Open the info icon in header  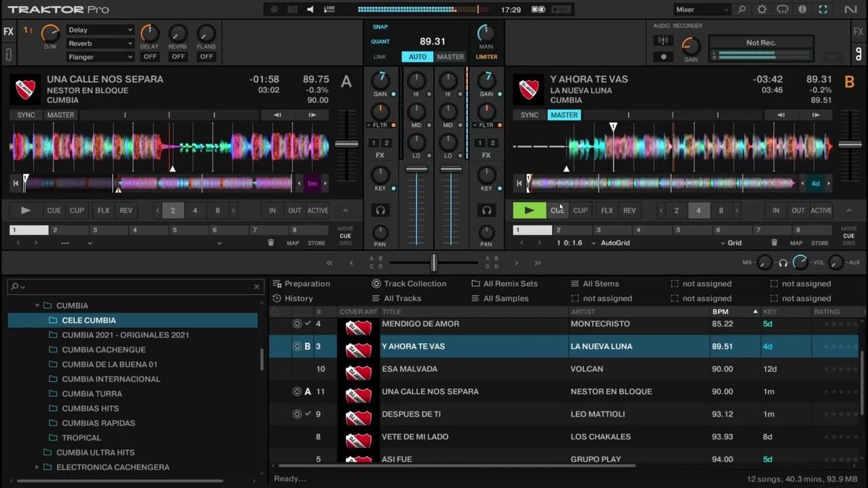[802, 9]
